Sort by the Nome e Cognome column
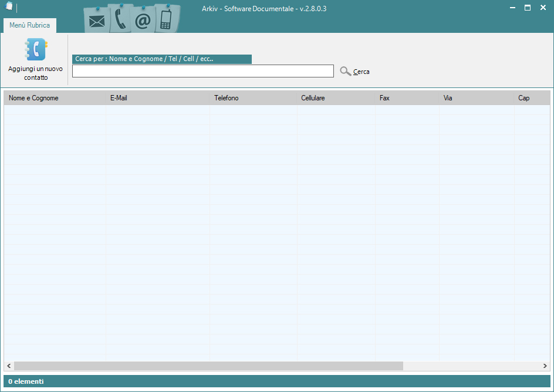Viewport: 554px width, 392px height. [x=33, y=98]
